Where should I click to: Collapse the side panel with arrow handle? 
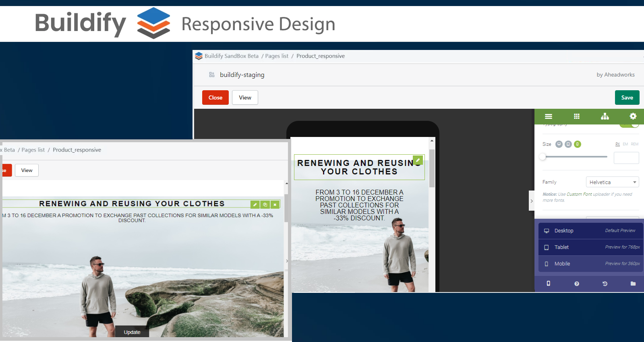click(531, 201)
